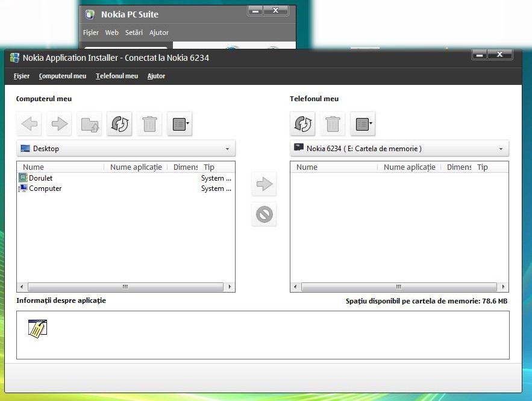532x401 pixels.
Task: Click the Back arrow in Computerul meu toolbar
Action: 29,123
